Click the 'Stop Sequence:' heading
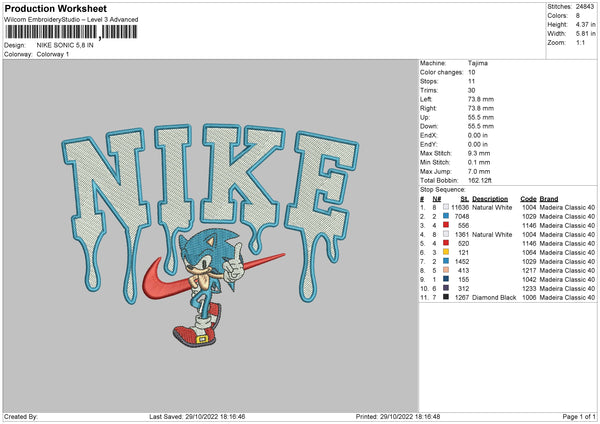This screenshot has width=600, height=424. pyautogui.click(x=443, y=190)
